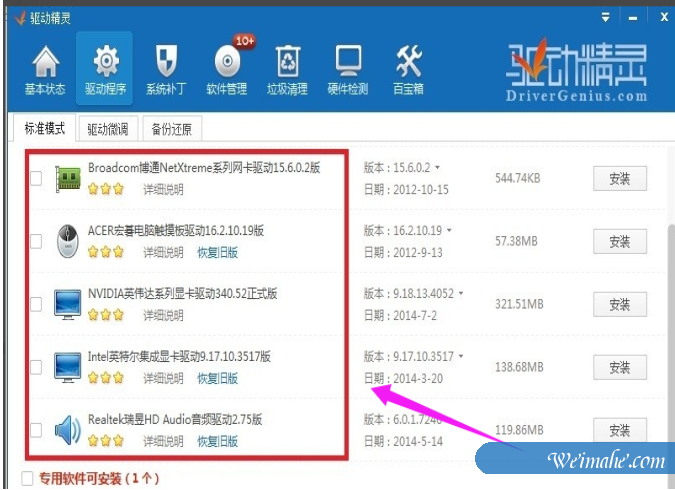
Task: Click the ACER touchpad mouse icon
Action: pyautogui.click(x=68, y=241)
